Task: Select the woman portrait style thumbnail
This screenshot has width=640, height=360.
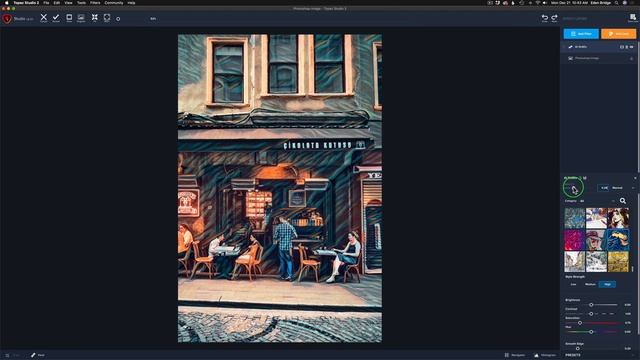Action: coord(618,218)
